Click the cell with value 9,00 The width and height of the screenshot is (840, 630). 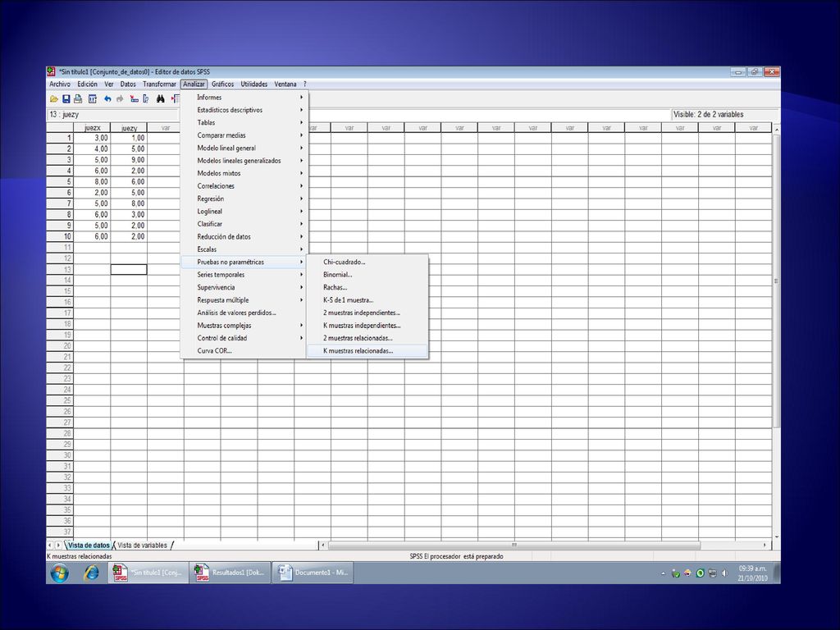[129, 160]
